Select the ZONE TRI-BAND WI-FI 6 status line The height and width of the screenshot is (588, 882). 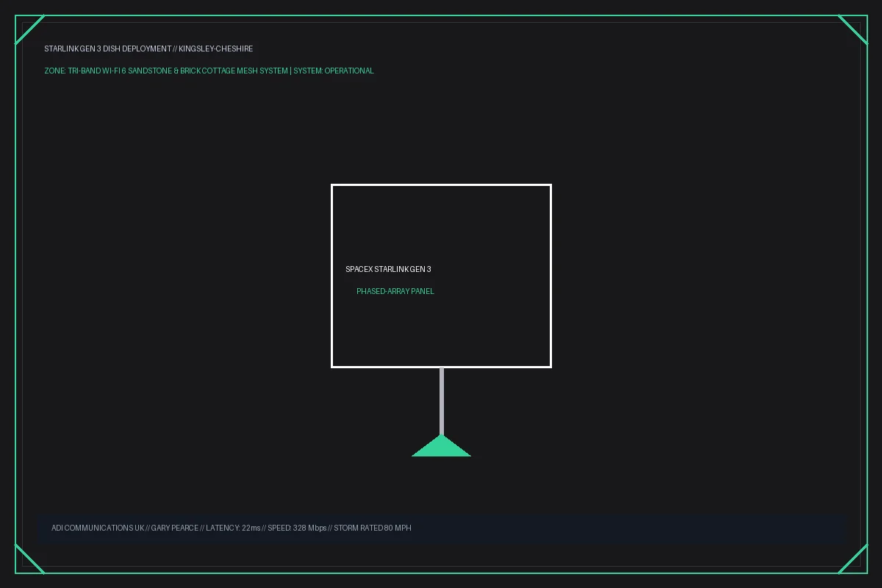click(x=209, y=71)
